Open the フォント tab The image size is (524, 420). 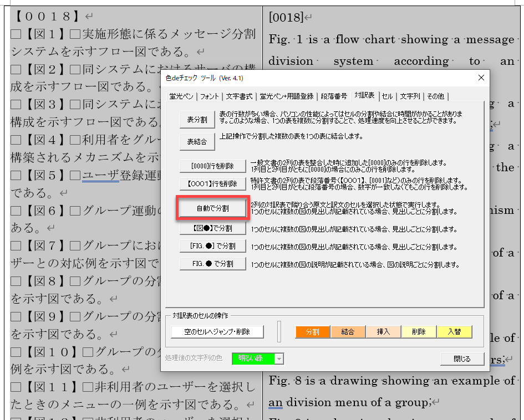(x=210, y=96)
